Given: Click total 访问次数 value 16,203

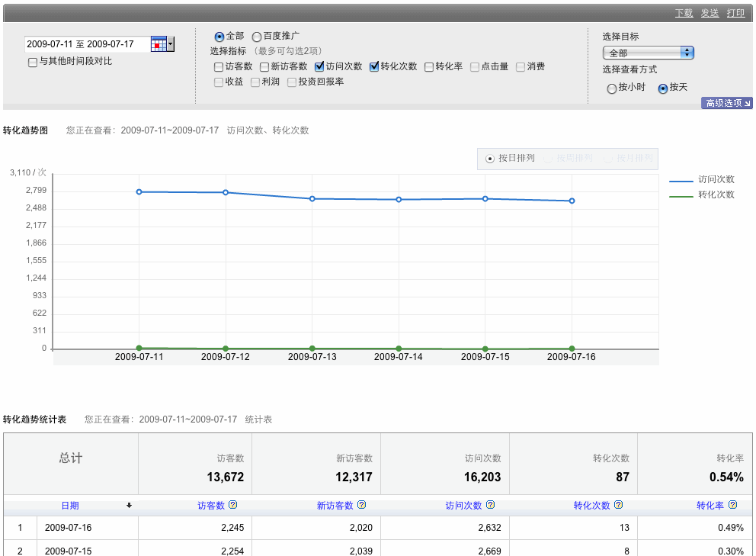Looking at the screenshot, I should click(482, 477).
